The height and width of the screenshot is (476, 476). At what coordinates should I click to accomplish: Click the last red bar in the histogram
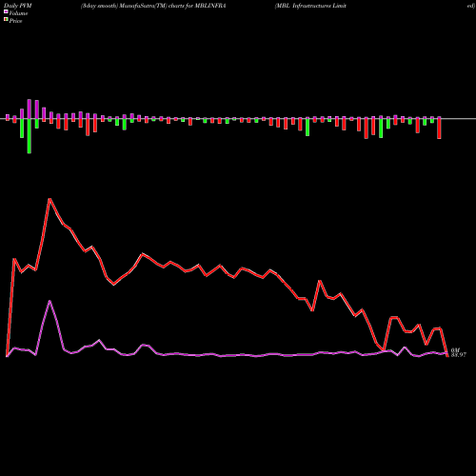point(439,129)
